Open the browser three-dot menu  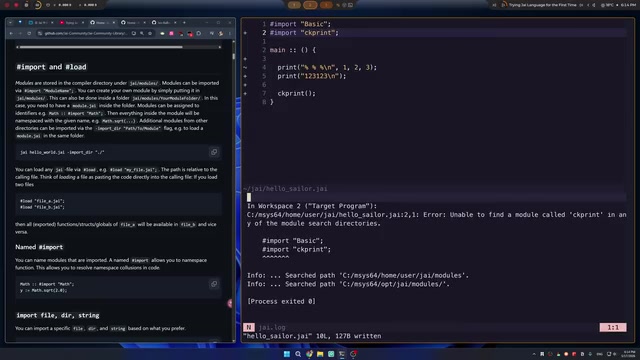pyautogui.click(x=230, y=33)
